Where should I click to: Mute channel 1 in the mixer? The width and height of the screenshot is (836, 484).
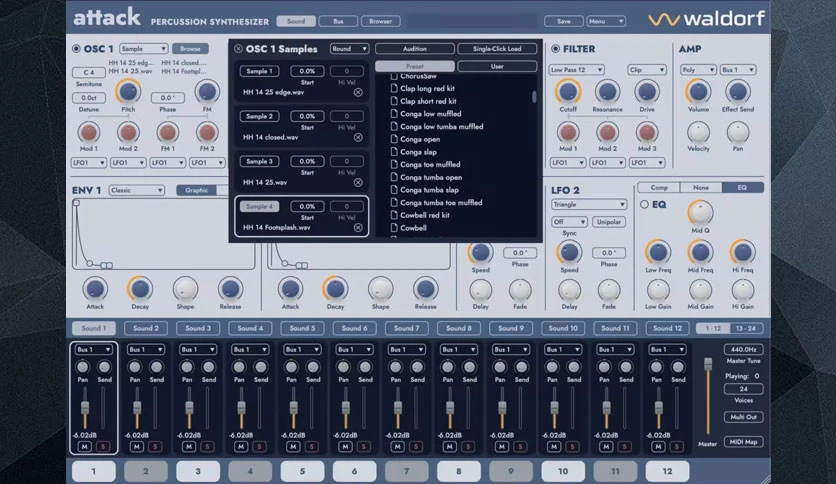pos(84,447)
